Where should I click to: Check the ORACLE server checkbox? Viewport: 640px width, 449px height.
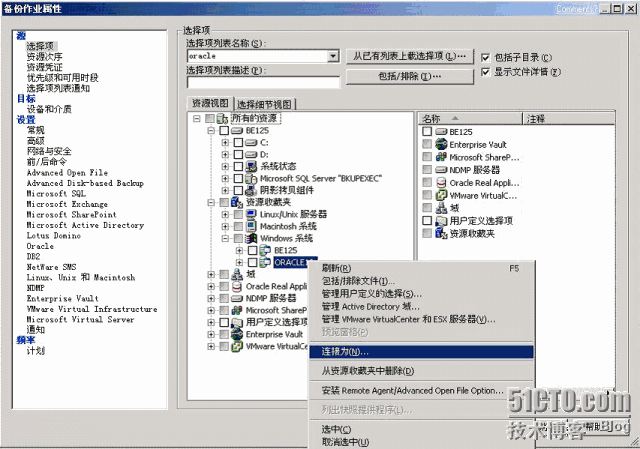[253, 262]
